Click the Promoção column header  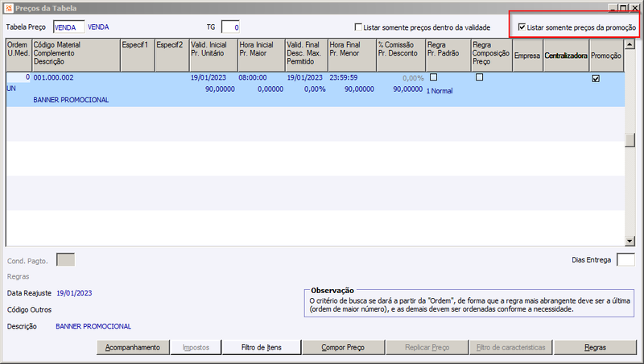click(x=607, y=56)
